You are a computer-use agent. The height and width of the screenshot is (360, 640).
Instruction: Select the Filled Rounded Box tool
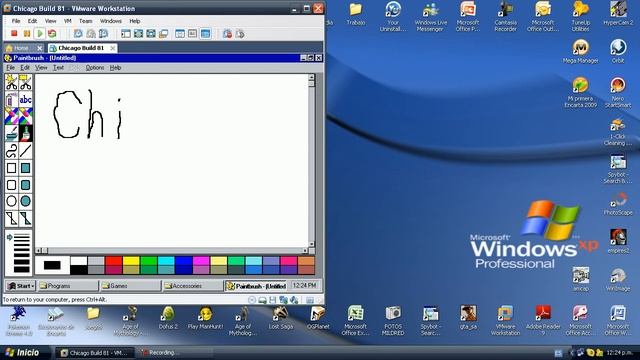click(25, 185)
